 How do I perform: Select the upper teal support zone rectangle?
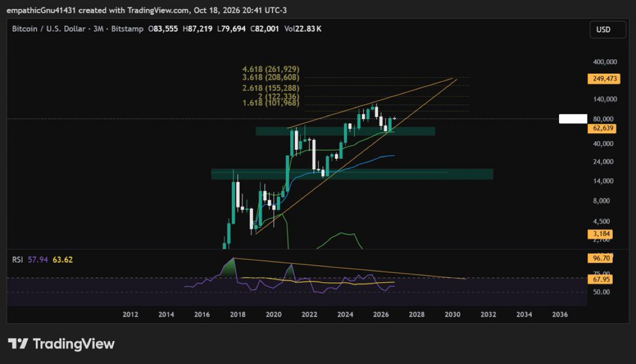(x=345, y=131)
